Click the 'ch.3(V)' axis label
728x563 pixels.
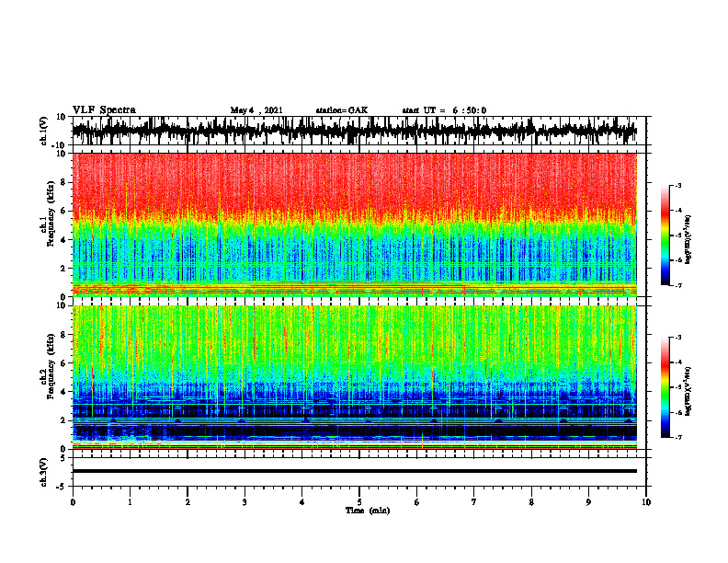(x=44, y=473)
